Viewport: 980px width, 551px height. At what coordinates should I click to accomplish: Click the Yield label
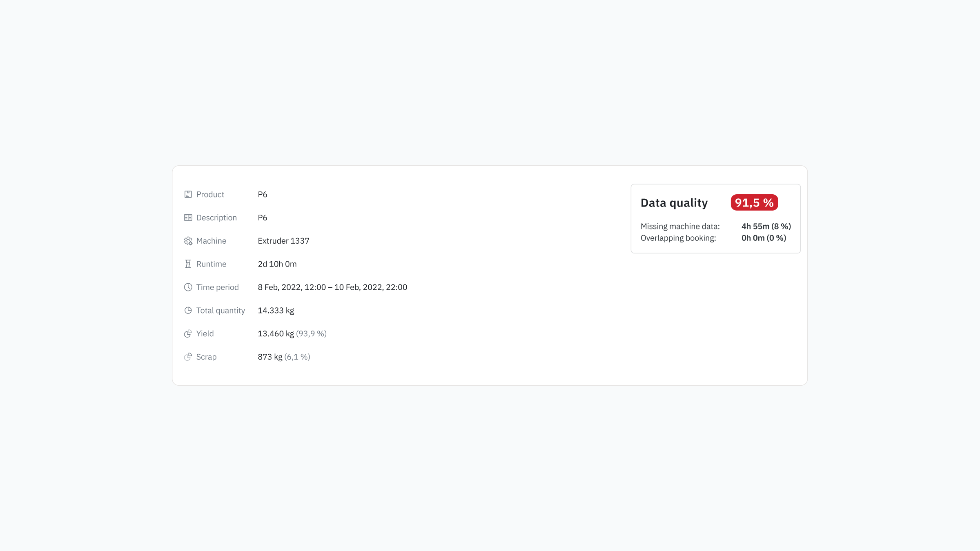pos(205,333)
